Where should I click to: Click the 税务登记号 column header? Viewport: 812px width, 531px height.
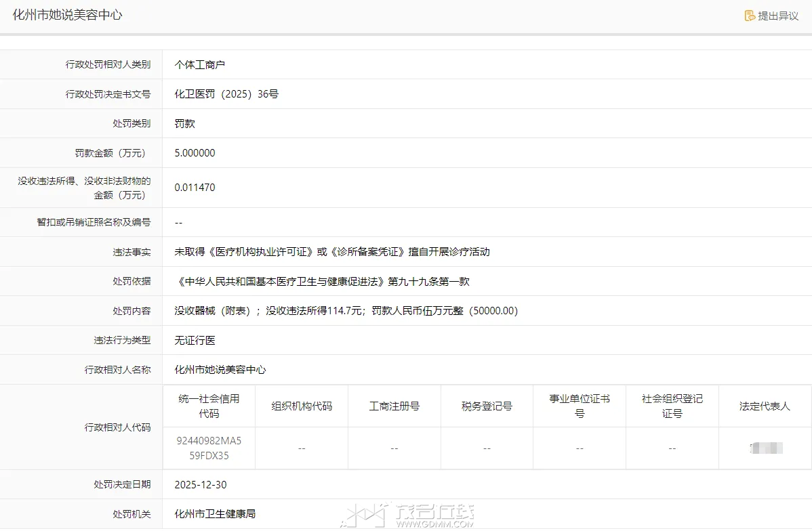[x=487, y=406]
